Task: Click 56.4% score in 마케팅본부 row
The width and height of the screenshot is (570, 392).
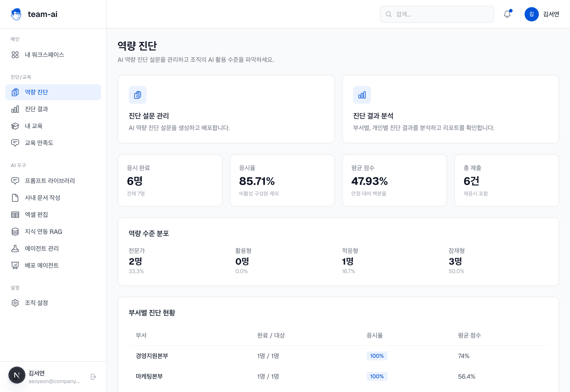Action: coord(466,376)
